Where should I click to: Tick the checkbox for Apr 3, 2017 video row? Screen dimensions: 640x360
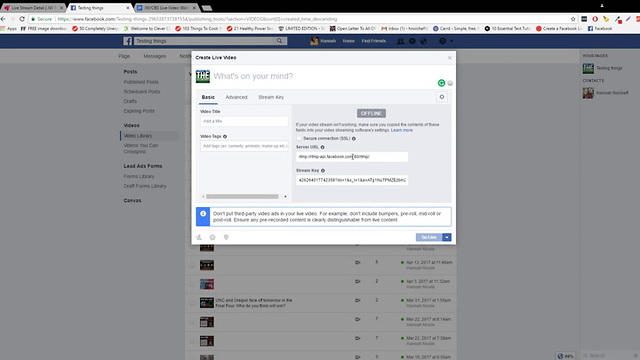[192, 284]
